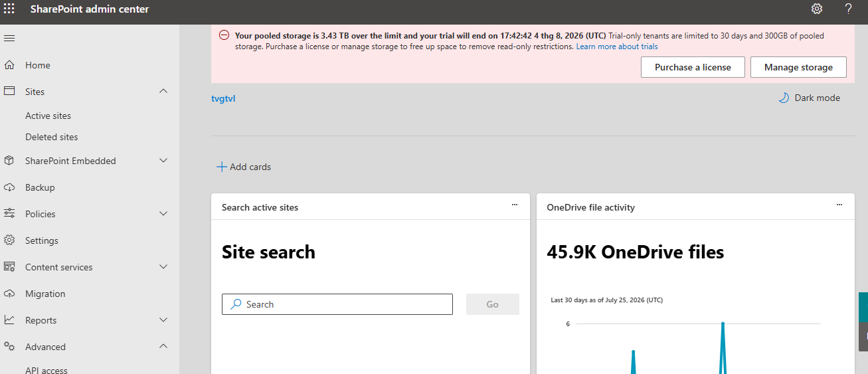The image size is (868, 374).
Task: Click the Content services icon
Action: coord(9,266)
